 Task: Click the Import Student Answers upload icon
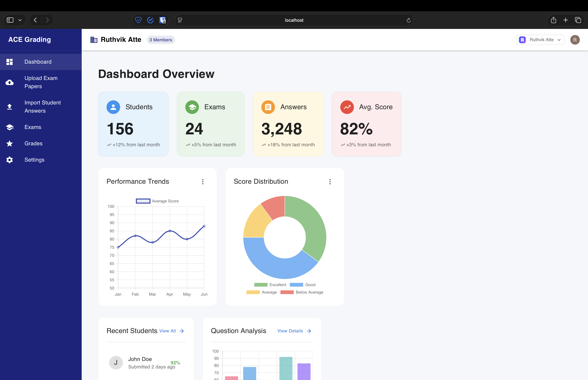pyautogui.click(x=9, y=107)
